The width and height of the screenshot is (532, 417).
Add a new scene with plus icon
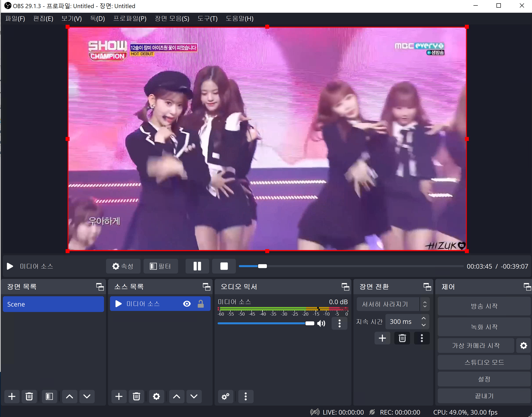(12, 396)
